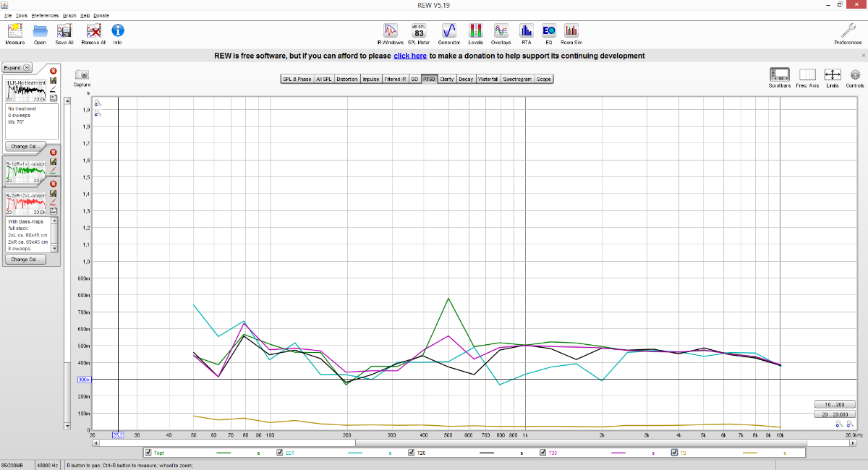Open the Preferences menu in menu bar
This screenshot has width=868, height=470.
[45, 15]
